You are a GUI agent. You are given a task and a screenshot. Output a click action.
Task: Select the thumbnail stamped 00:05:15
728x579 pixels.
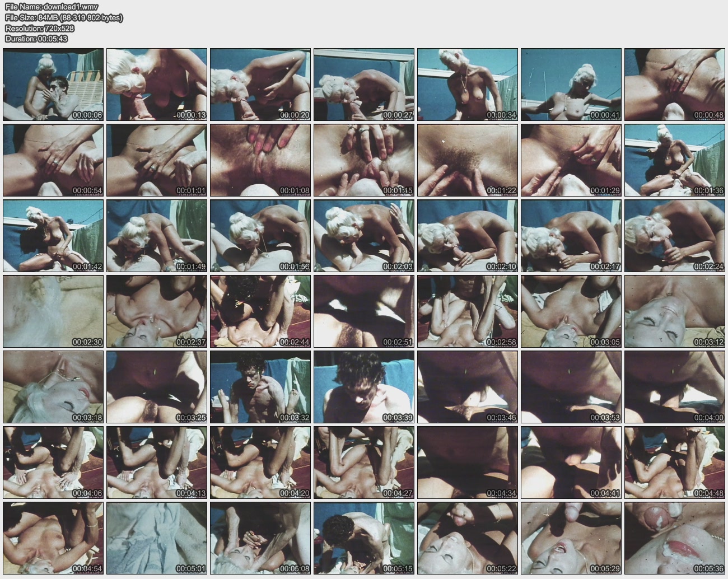[364, 538]
